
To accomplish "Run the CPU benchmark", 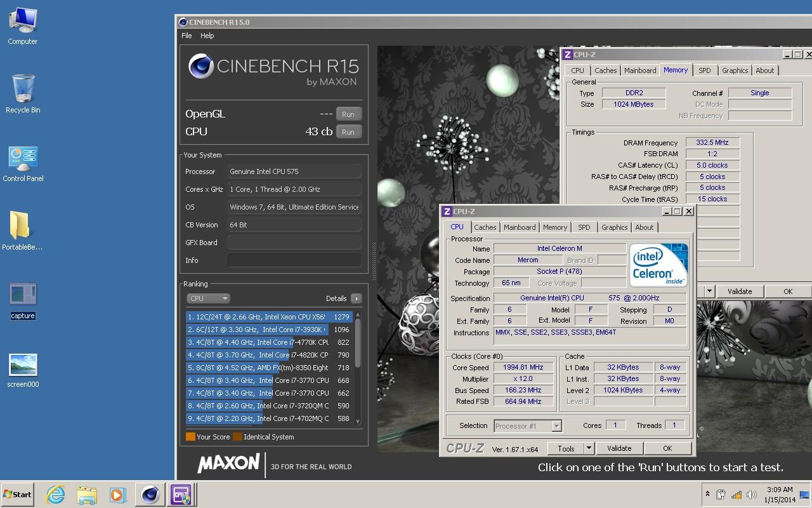I will [348, 132].
